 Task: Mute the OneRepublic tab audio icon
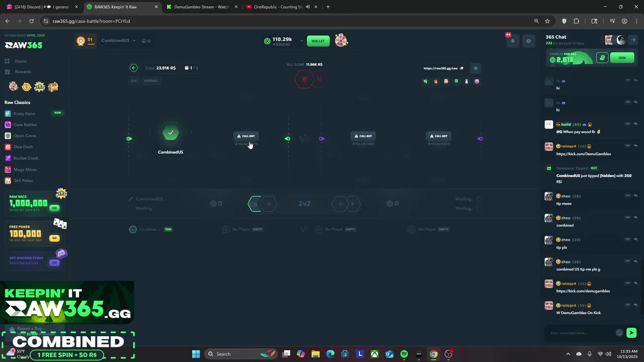(x=307, y=7)
